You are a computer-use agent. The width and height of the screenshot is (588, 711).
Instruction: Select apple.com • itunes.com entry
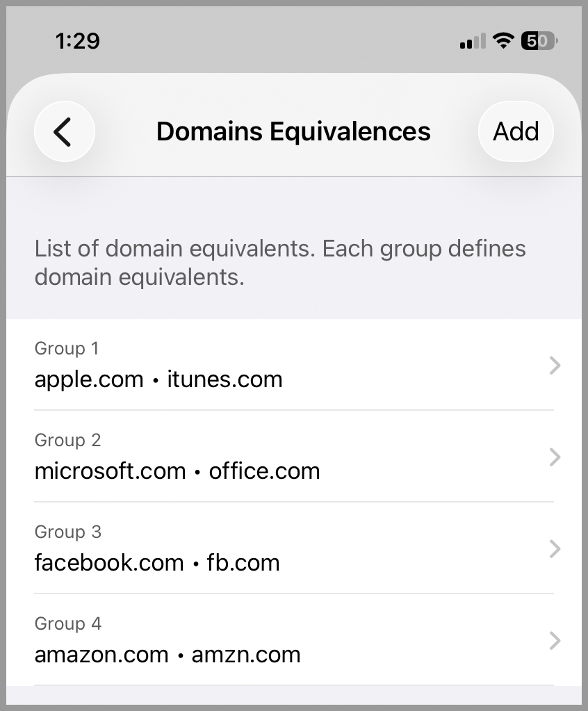[158, 379]
